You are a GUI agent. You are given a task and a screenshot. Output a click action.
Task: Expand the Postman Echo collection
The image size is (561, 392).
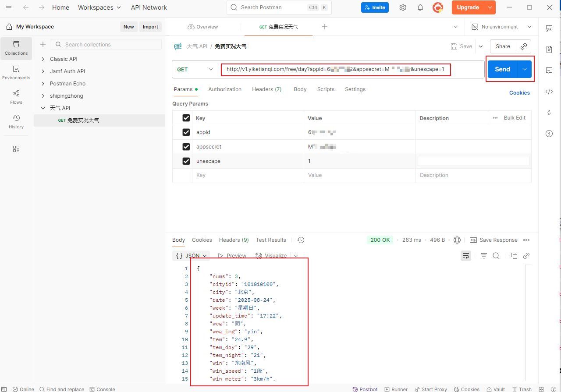point(43,84)
